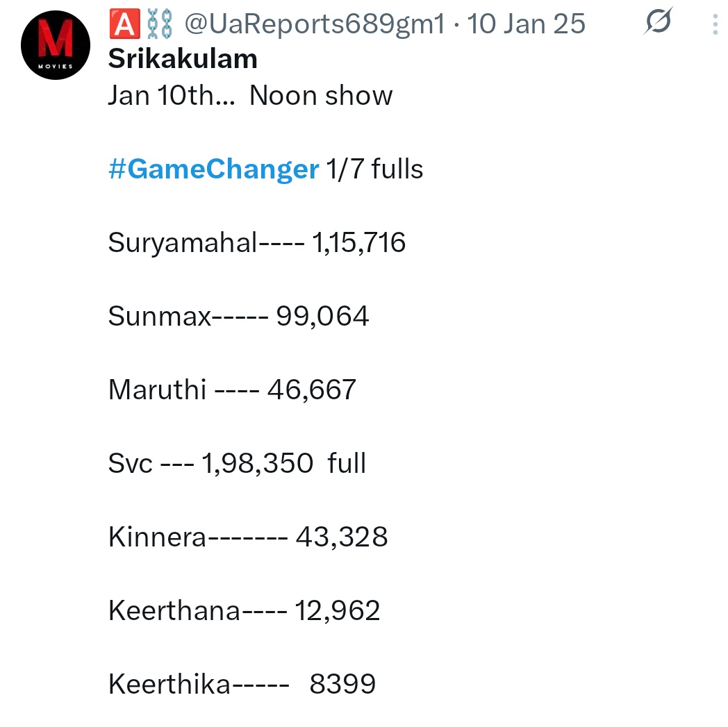The width and height of the screenshot is (728, 727).
Task: Click the red A emoji in display name
Action: (124, 24)
